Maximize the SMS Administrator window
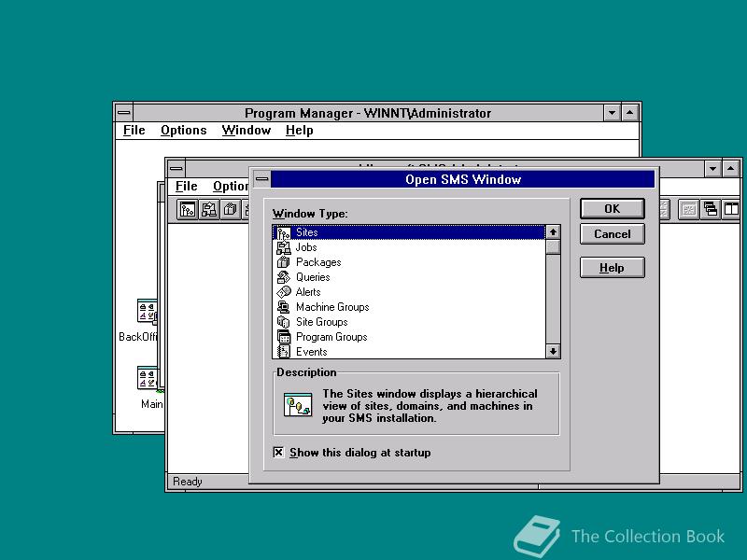 (730, 169)
